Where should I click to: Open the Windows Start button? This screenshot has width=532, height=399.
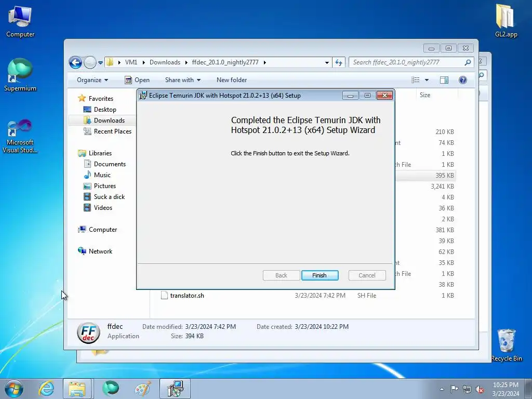click(14, 389)
